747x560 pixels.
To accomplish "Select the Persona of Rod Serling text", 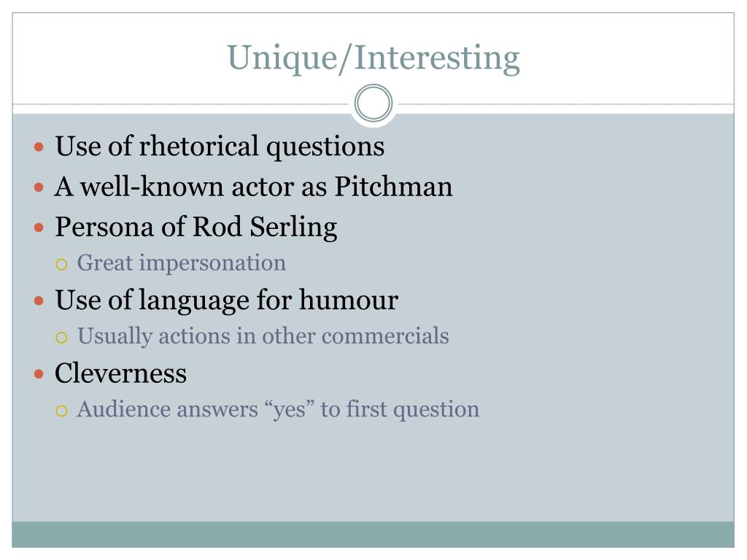I will point(196,227).
